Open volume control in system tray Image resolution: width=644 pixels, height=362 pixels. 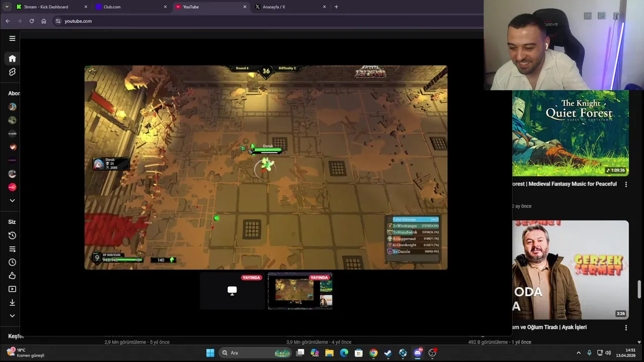coord(608,353)
